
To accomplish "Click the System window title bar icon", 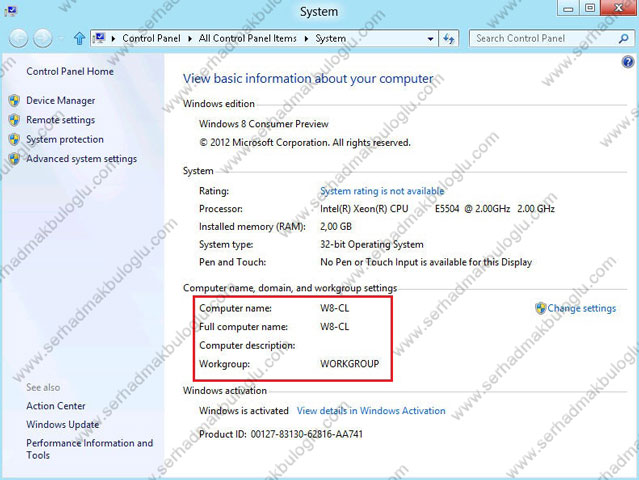I will (11, 11).
